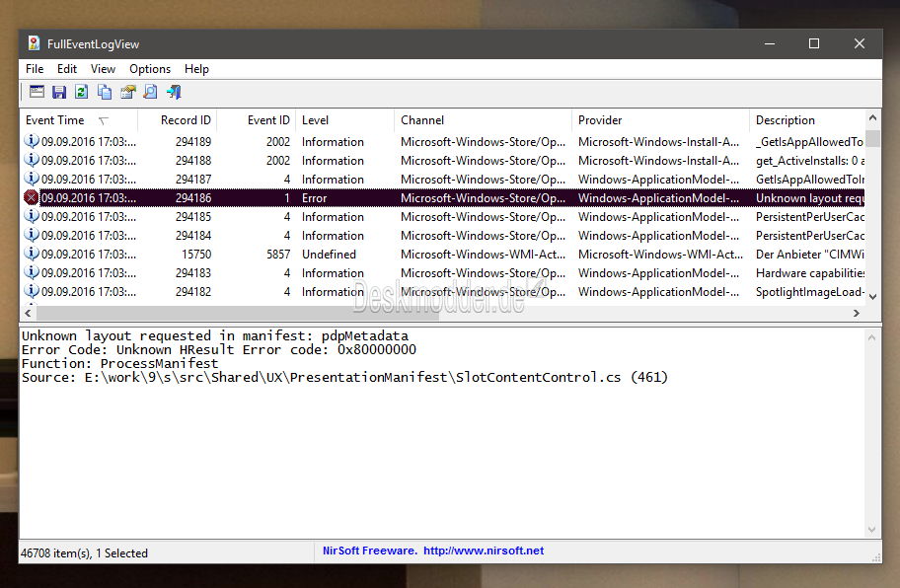Viewport: 900px width, 588px height.
Task: Click the green Refresh icon
Action: click(x=82, y=92)
